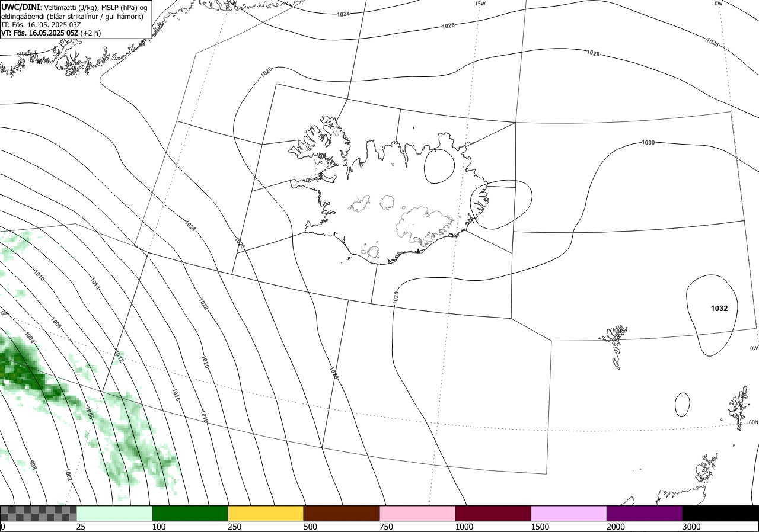759x532 pixels.
Task: Click the '1002' isobar label
Action: (68, 474)
